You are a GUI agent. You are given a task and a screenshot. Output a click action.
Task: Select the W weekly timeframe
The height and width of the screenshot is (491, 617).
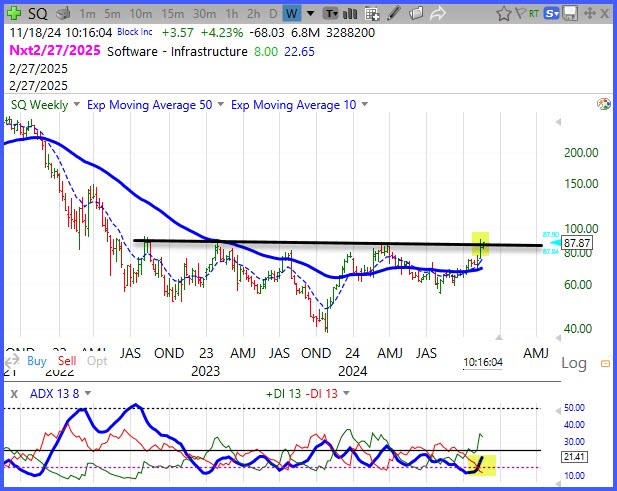click(292, 14)
